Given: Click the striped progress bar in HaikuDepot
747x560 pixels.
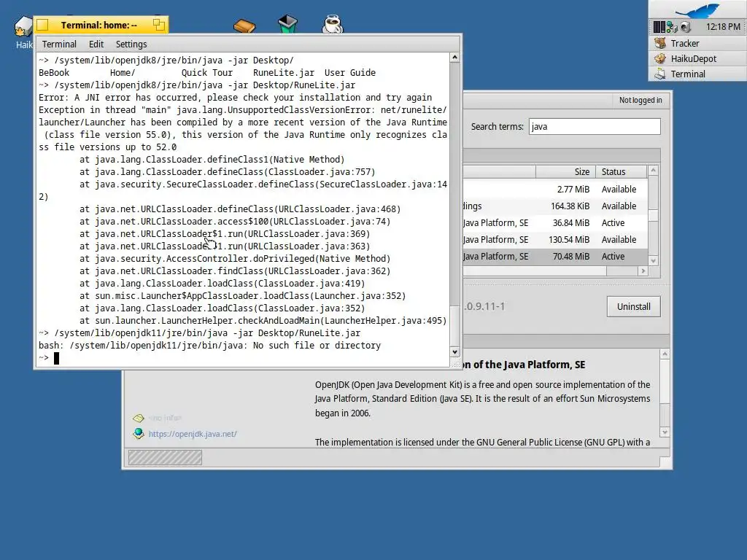Looking at the screenshot, I should (165, 458).
